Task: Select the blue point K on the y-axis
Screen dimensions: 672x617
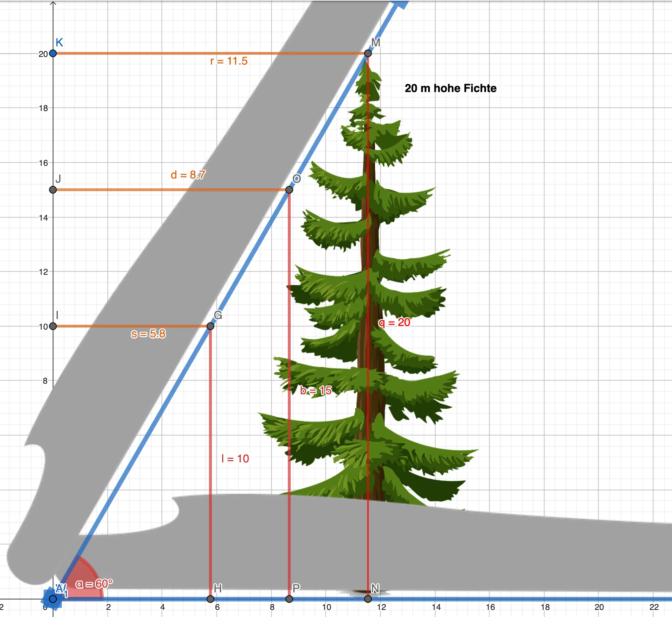Action: click(53, 53)
